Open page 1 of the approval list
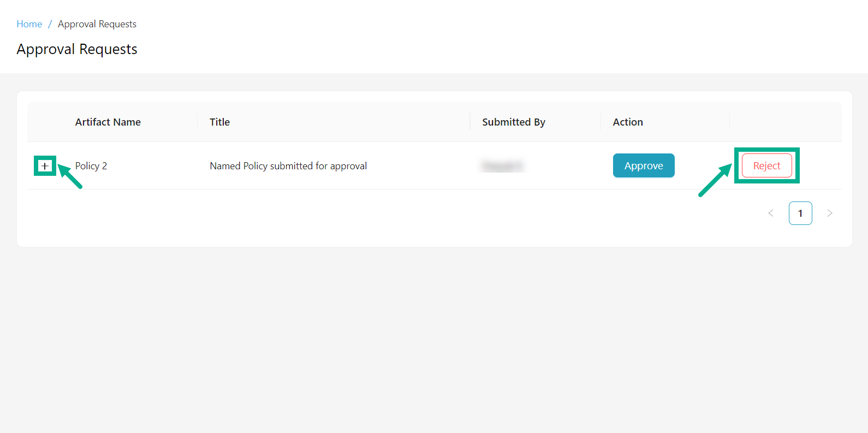The image size is (868, 433). pyautogui.click(x=800, y=213)
